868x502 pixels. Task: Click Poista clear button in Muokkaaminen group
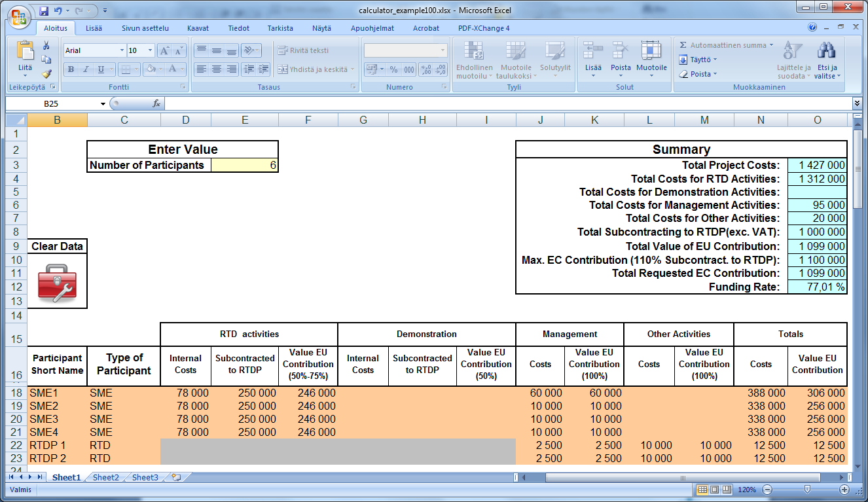[698, 74]
